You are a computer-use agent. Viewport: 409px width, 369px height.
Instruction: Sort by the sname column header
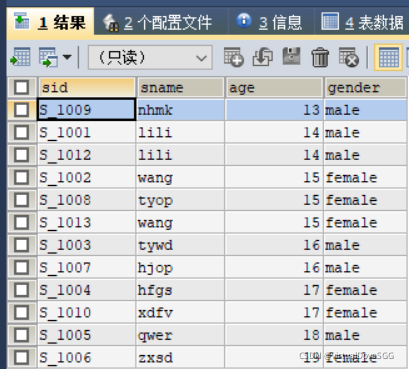pyautogui.click(x=180, y=87)
